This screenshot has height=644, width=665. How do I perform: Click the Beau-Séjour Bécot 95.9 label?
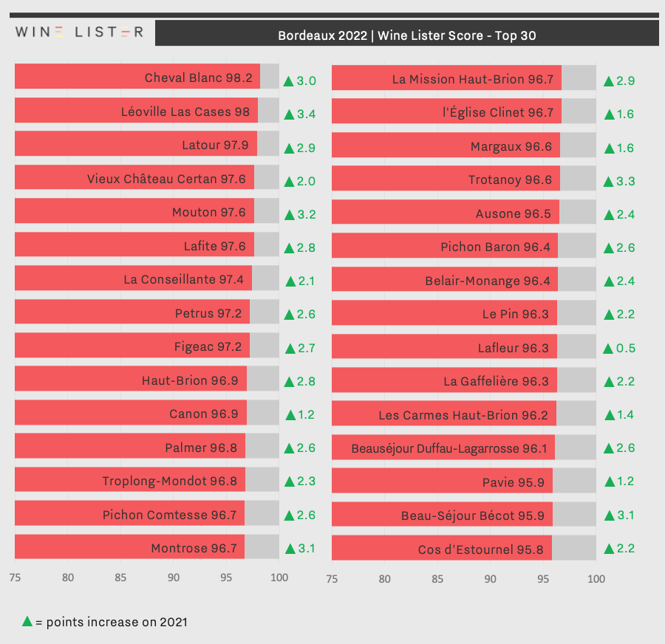(x=472, y=515)
